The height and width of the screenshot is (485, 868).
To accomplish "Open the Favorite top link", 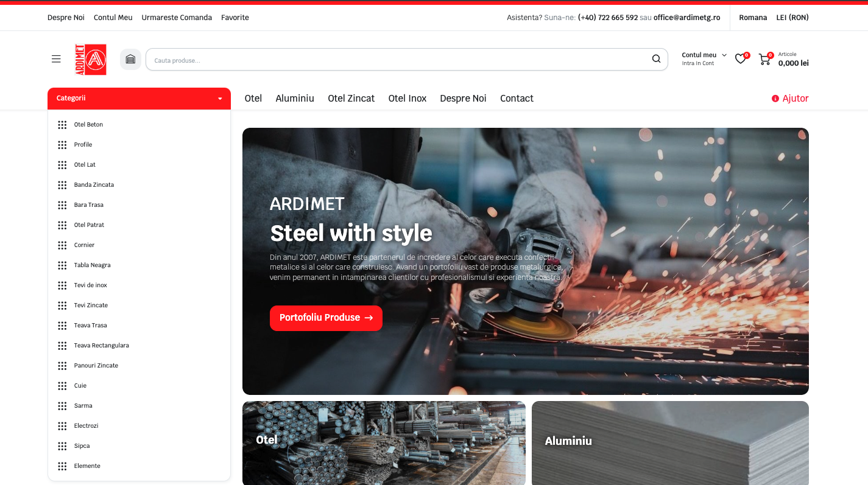I will click(235, 18).
